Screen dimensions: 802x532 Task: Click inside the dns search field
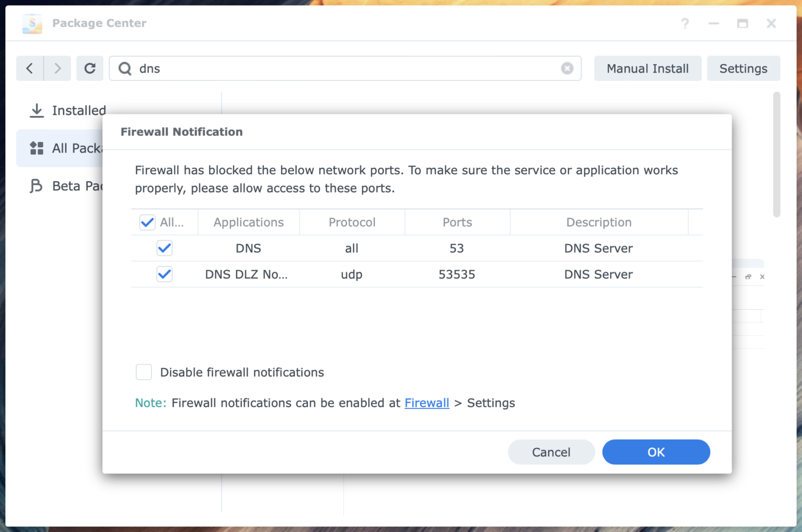(x=313, y=68)
